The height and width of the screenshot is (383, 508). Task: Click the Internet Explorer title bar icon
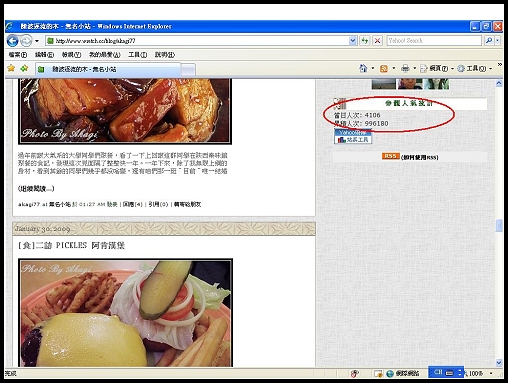point(10,26)
